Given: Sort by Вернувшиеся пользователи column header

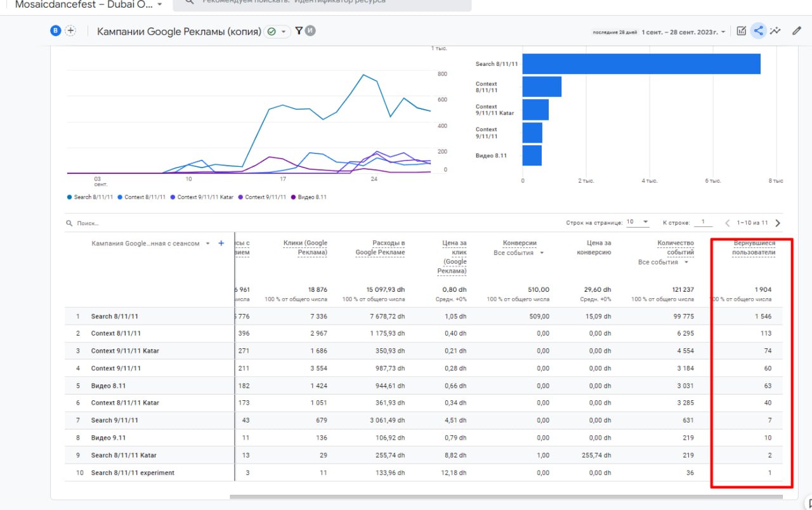Looking at the screenshot, I should [x=754, y=247].
